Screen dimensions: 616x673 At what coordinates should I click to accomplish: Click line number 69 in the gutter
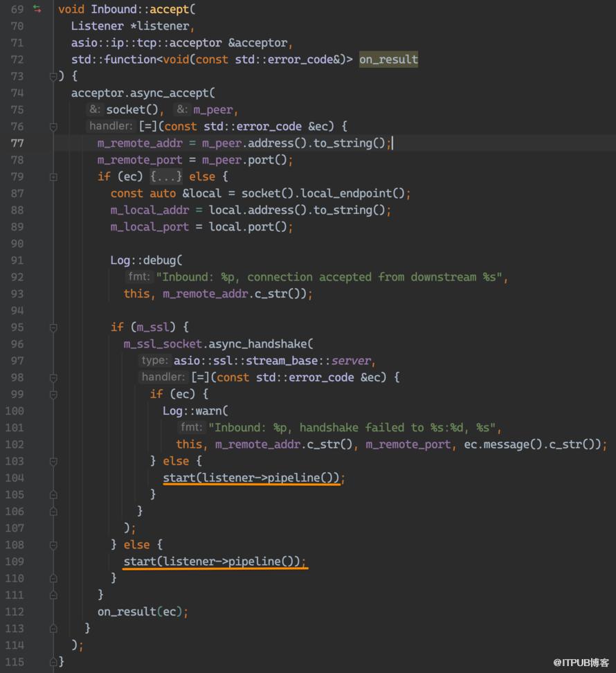coord(17,9)
